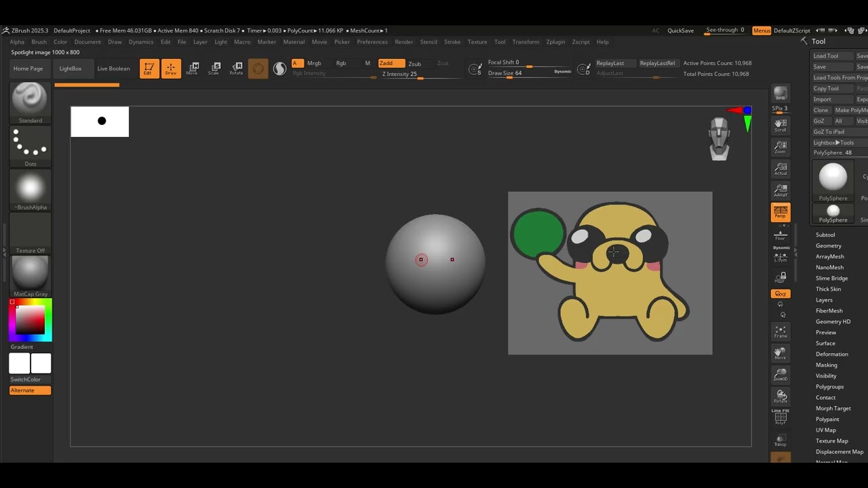The image size is (868, 488).
Task: Open the Preferences menu
Action: click(372, 42)
